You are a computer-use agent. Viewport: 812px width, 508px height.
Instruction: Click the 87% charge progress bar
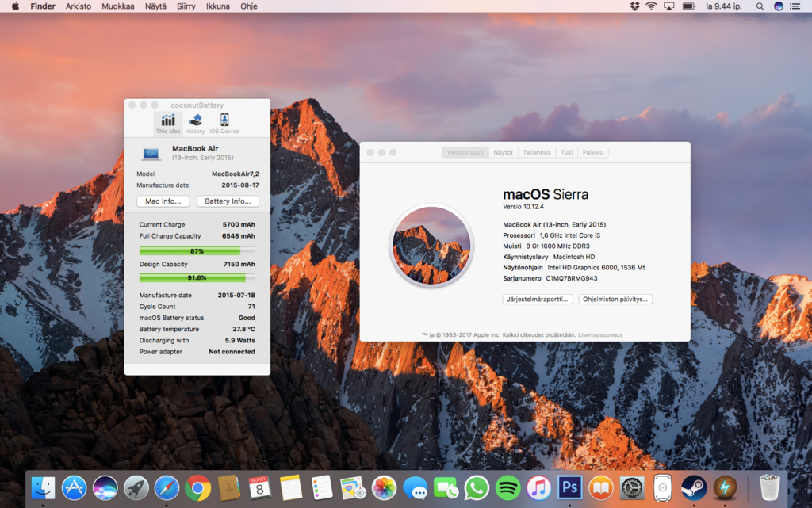click(197, 251)
